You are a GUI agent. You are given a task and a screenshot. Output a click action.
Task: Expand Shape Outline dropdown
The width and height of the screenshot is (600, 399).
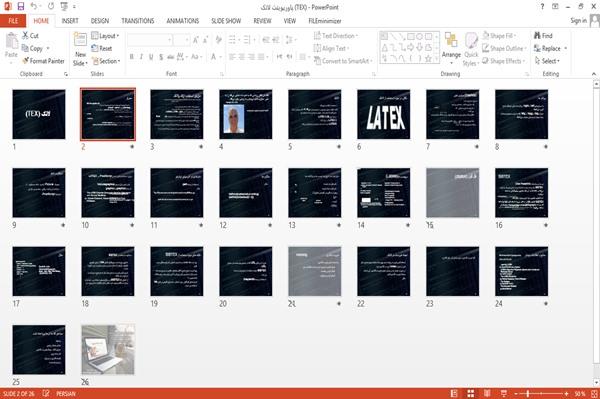coord(504,48)
